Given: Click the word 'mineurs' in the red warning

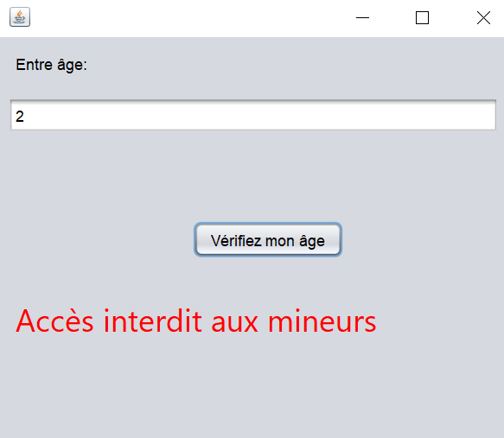Looking at the screenshot, I should coord(322,321).
